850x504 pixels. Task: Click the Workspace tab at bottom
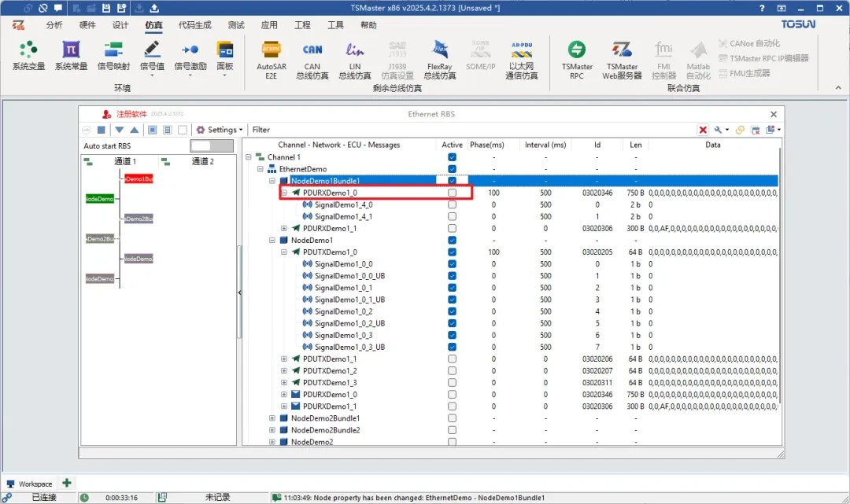coord(30,484)
